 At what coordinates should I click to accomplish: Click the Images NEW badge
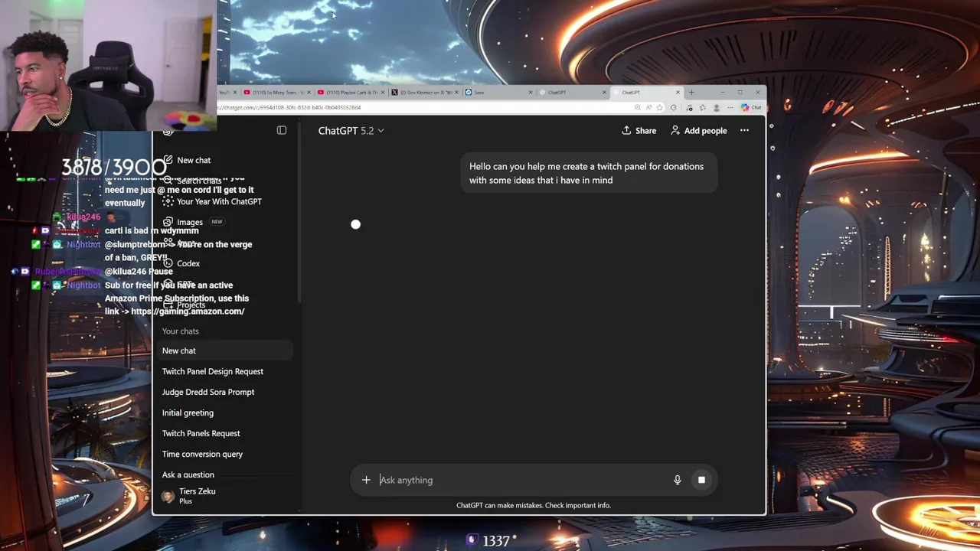click(217, 222)
